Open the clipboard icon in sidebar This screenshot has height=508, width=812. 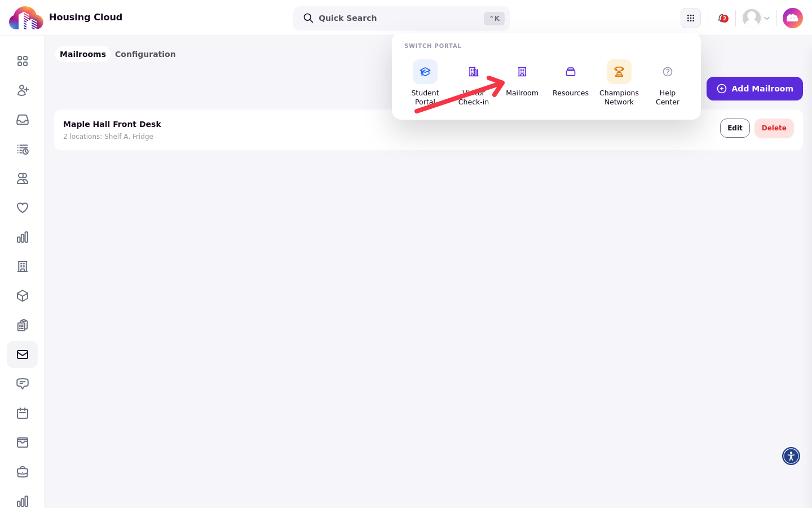point(23,325)
